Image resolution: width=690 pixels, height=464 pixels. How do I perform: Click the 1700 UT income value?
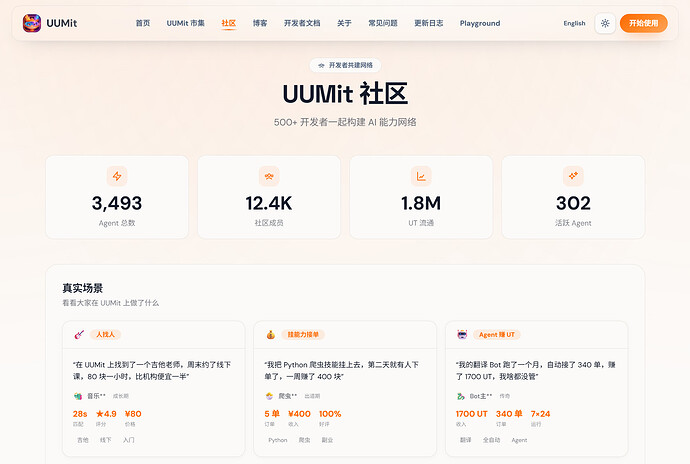472,414
